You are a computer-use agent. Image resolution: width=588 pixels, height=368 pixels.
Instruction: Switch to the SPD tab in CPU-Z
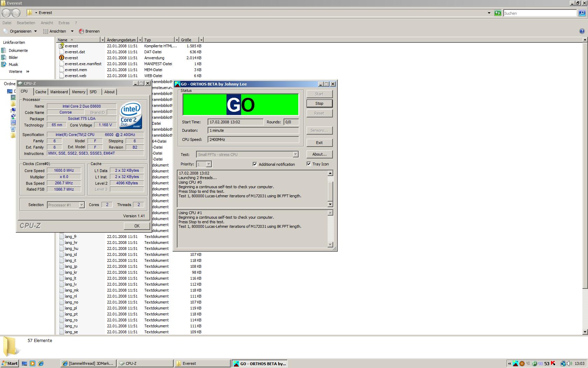93,92
